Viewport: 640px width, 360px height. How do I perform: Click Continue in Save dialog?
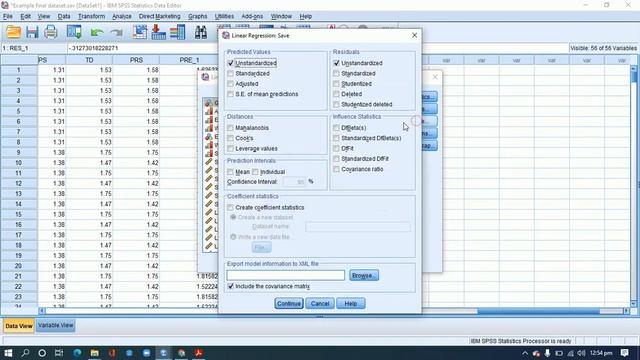289,304
